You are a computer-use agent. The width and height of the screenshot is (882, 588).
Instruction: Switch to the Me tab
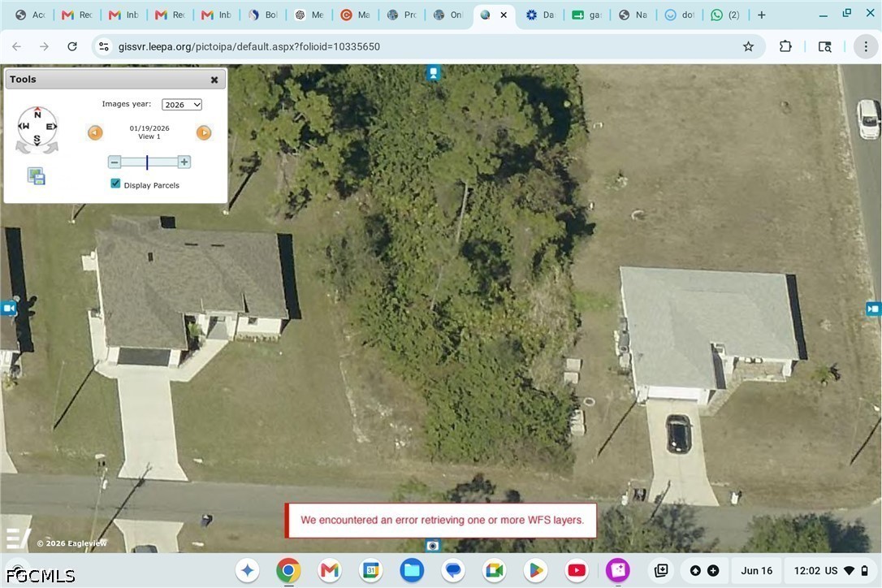310,15
